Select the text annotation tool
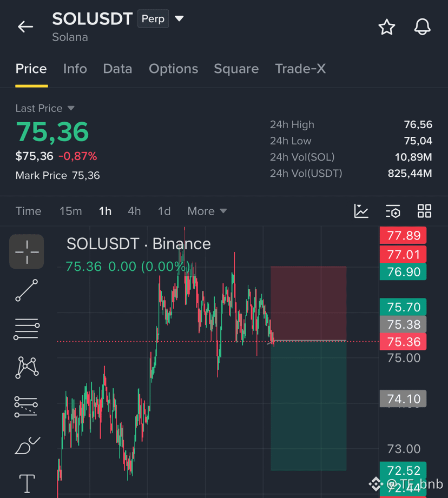Screen dimensions: 448x498 click(27, 483)
